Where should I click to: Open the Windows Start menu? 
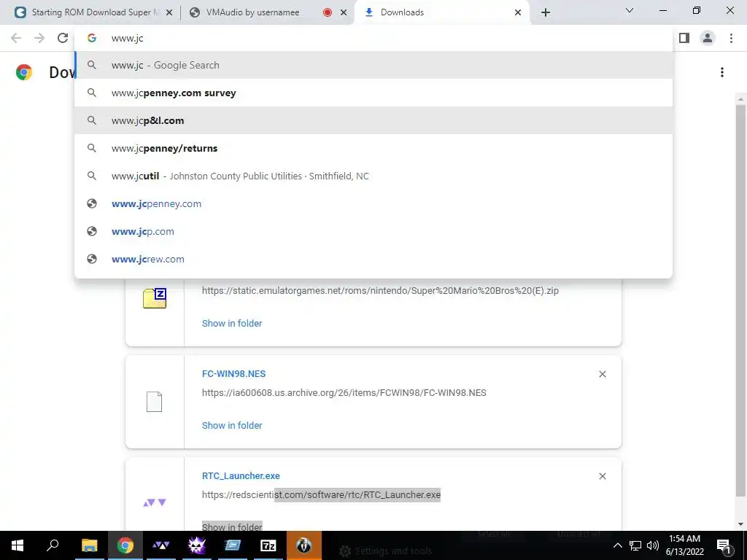pyautogui.click(x=18, y=545)
